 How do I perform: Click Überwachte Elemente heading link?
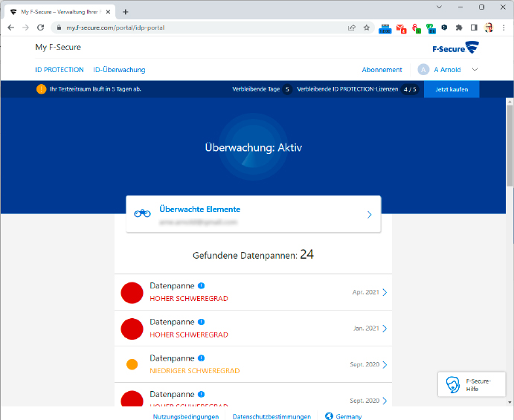click(x=199, y=209)
